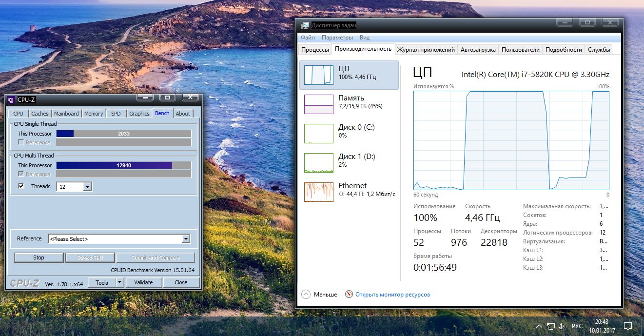This screenshot has width=644, height=336.
Task: Switch to the SPD tab
Action: tap(116, 114)
